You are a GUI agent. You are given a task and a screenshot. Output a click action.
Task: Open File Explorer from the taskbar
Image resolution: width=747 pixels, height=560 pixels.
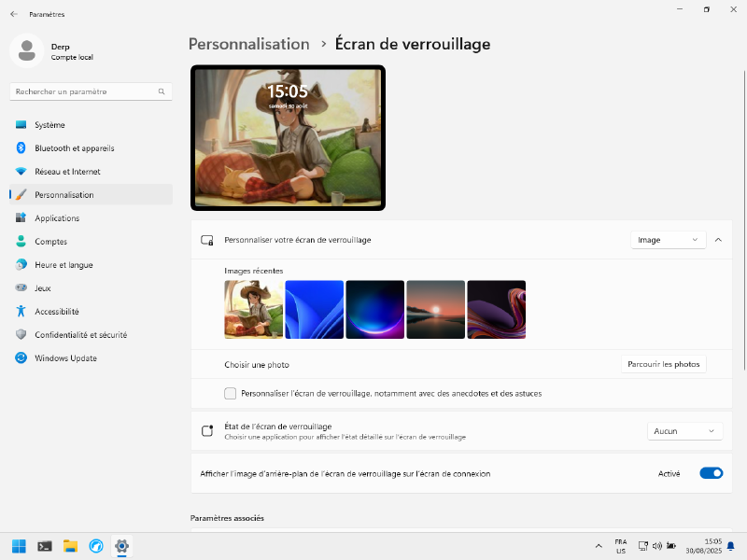point(70,546)
